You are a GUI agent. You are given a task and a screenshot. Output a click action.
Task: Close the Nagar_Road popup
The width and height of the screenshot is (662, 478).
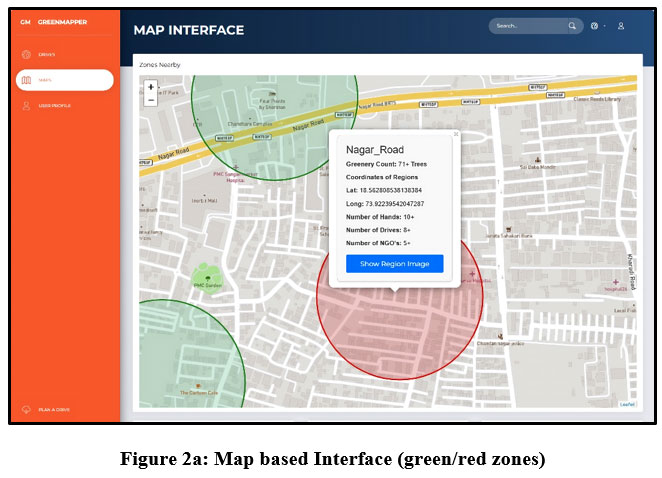(x=456, y=133)
